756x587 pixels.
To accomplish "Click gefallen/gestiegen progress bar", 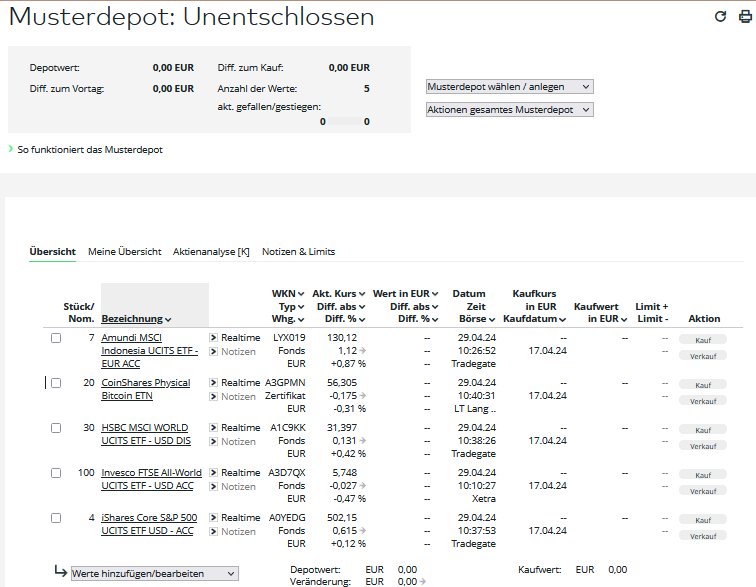I will click(x=344, y=122).
